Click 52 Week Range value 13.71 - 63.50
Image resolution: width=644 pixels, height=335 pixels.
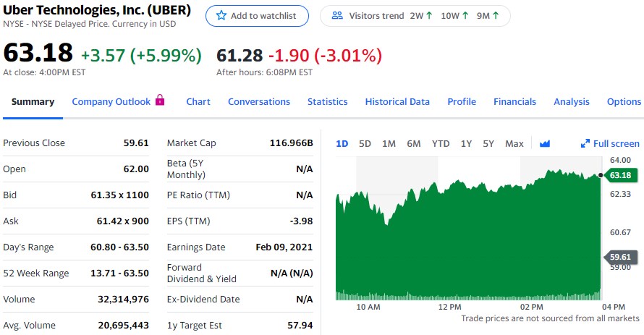(x=119, y=273)
